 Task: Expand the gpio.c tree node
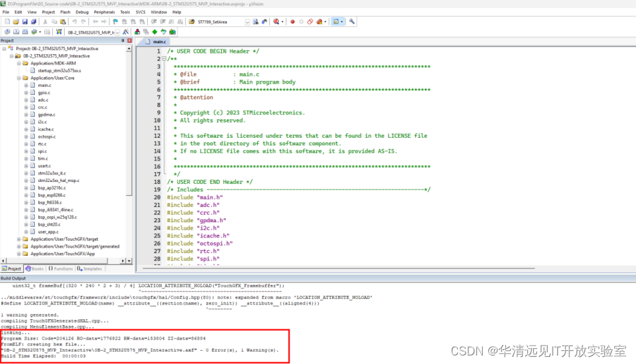[x=26, y=92]
